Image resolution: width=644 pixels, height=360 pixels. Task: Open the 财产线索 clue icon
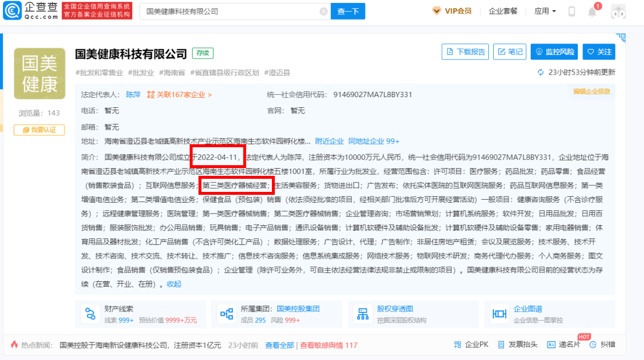click(x=91, y=314)
